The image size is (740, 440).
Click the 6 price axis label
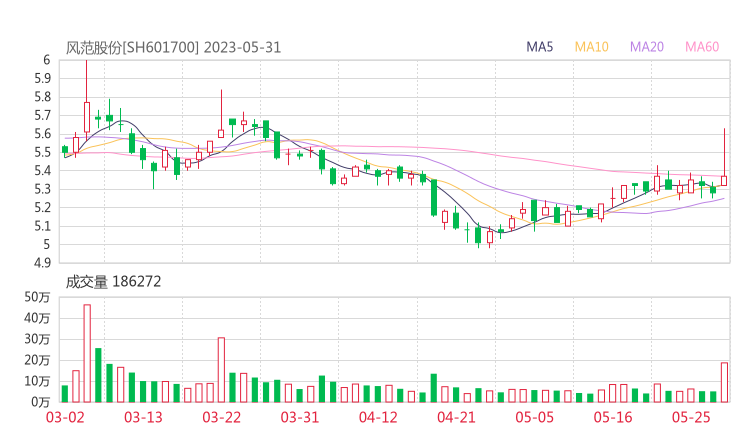(x=46, y=60)
